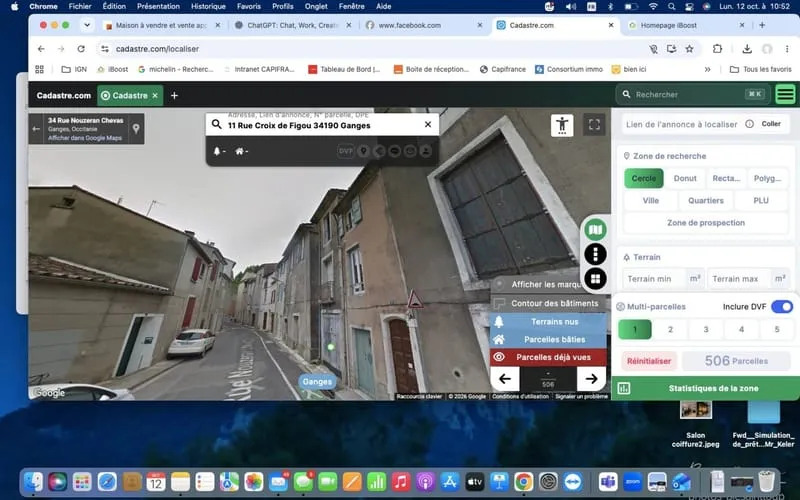This screenshot has height=500, width=800.
Task: Select multi-parcelles count 3
Action: pyautogui.click(x=706, y=329)
